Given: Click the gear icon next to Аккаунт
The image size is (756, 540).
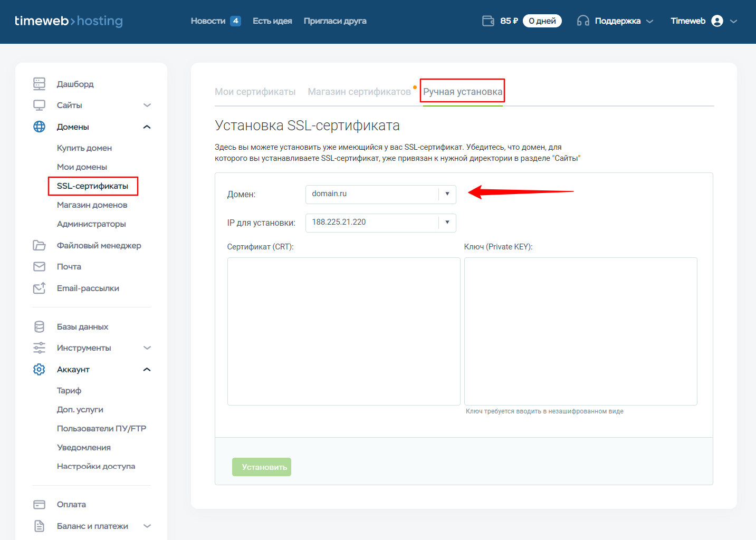Looking at the screenshot, I should tap(39, 370).
